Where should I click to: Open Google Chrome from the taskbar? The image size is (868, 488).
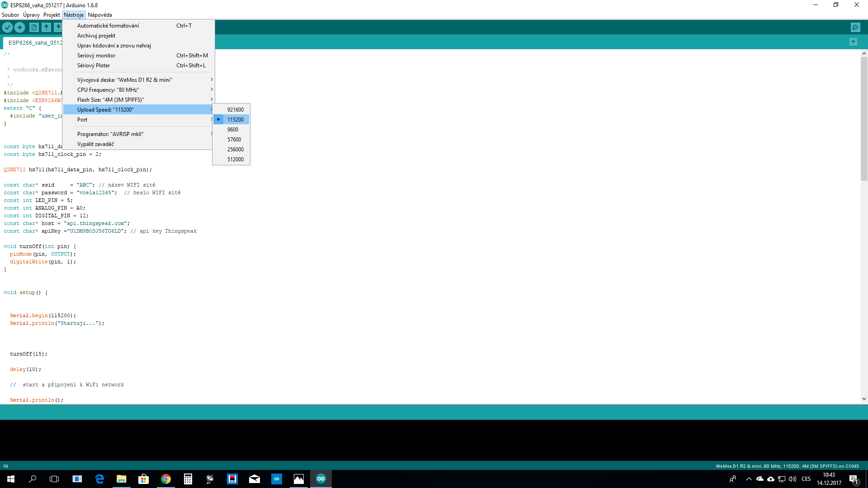tap(166, 479)
